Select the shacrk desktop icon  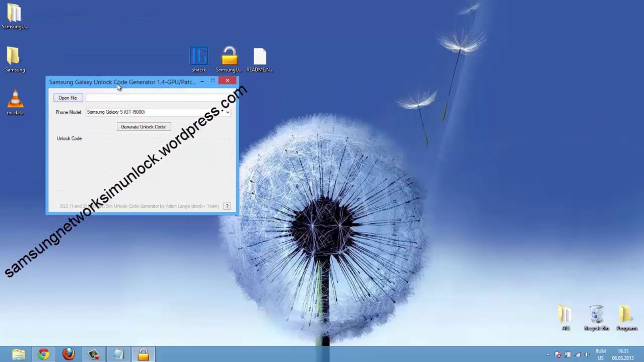tap(199, 56)
